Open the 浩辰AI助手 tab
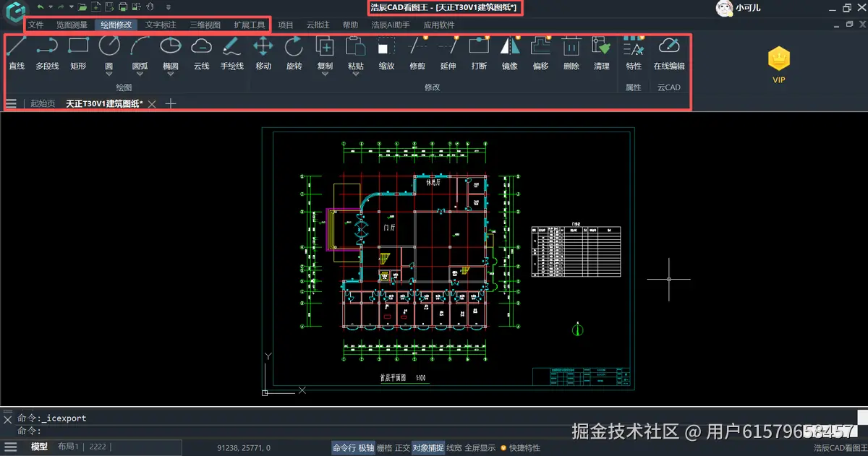This screenshot has height=456, width=868. 391,25
